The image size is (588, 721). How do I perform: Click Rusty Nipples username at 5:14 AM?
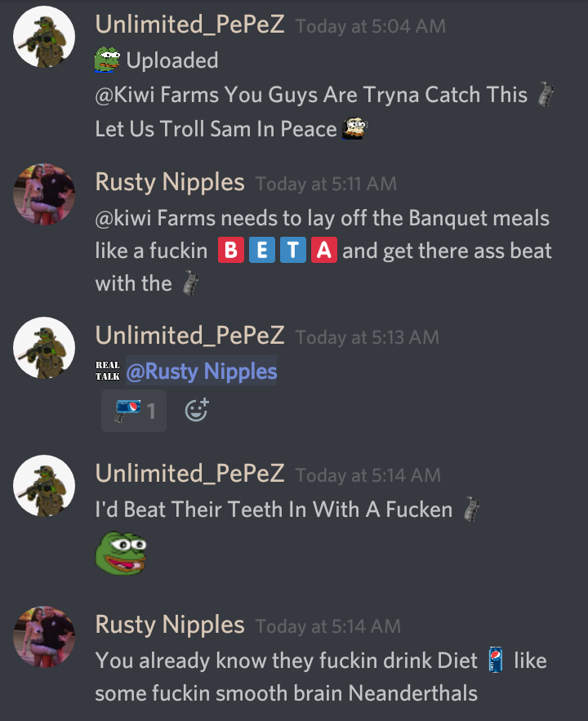point(170,625)
